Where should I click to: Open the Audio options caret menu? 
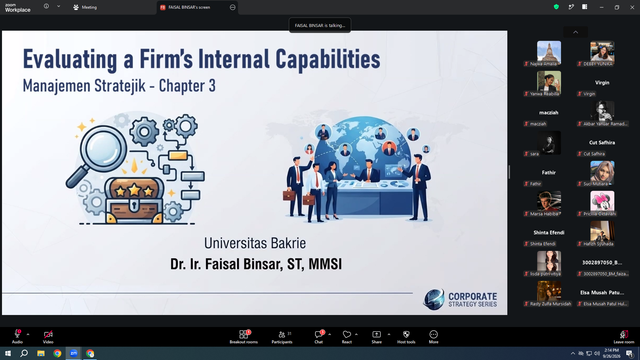[x=28, y=334]
